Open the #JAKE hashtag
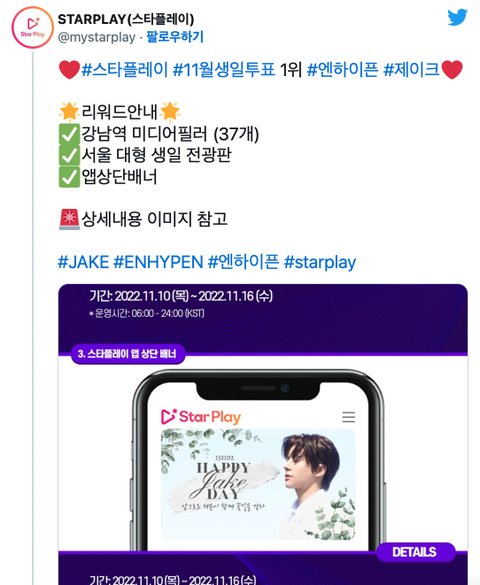The image size is (480, 585). [83, 262]
